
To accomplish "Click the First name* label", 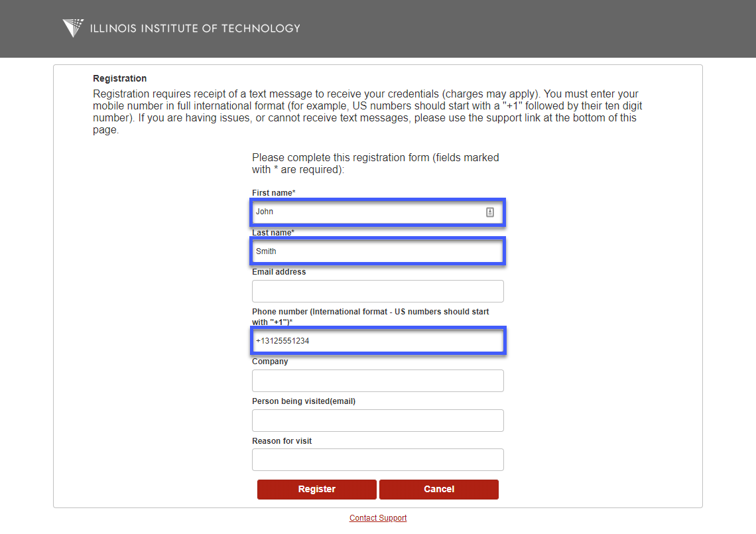I will coord(273,193).
